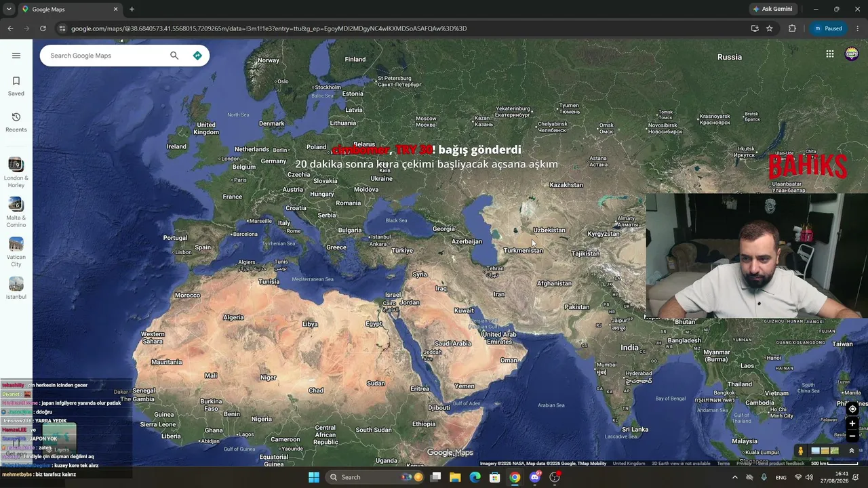Viewport: 868px width, 488px height.
Task: Open Directions using the blue diamond icon
Action: [x=197, y=56]
